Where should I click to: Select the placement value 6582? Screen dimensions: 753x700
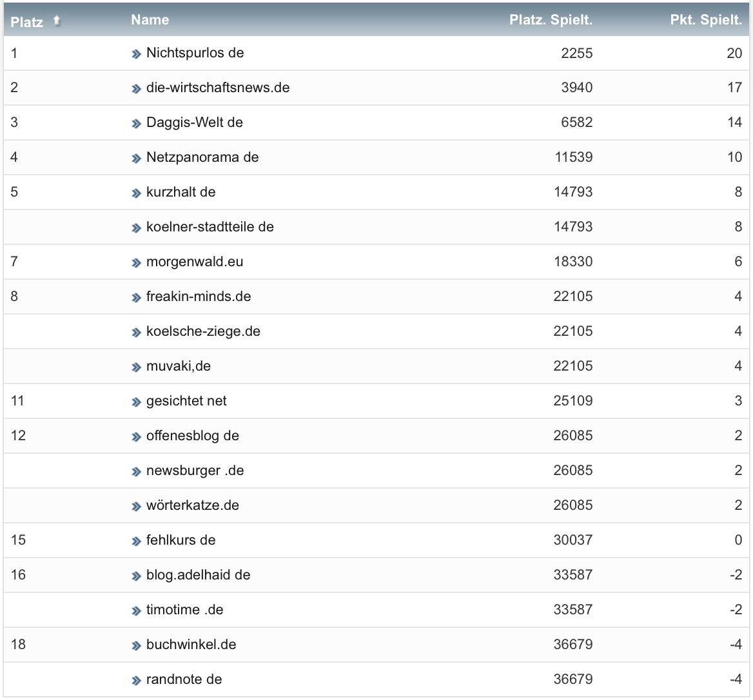click(x=577, y=122)
